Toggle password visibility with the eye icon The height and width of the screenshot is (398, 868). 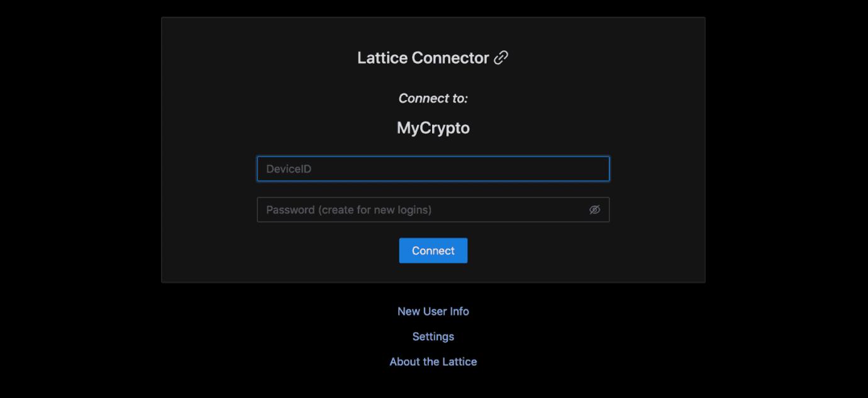(594, 210)
